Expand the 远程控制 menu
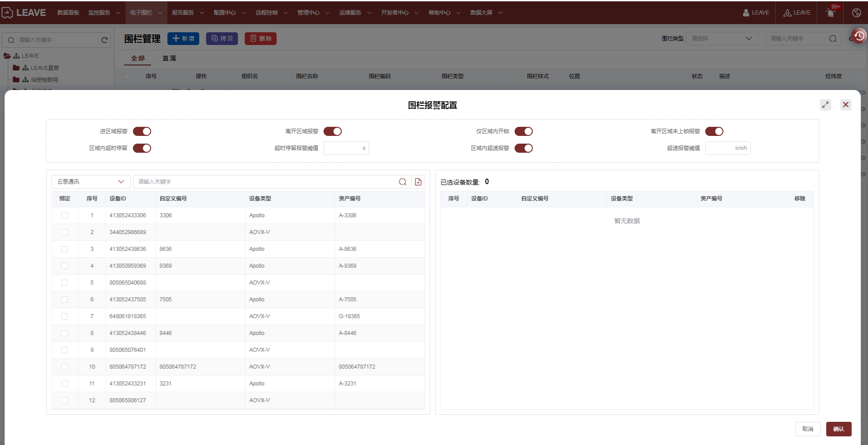The height and width of the screenshot is (445, 868). click(272, 13)
